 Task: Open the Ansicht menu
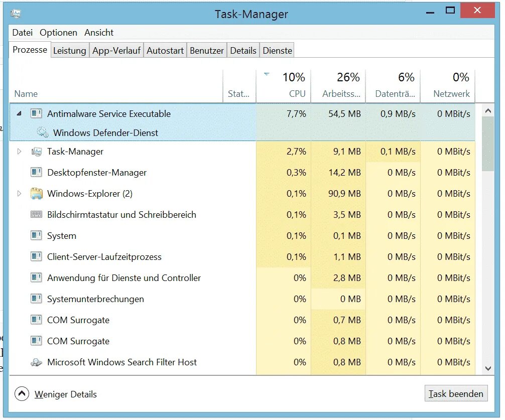[99, 33]
